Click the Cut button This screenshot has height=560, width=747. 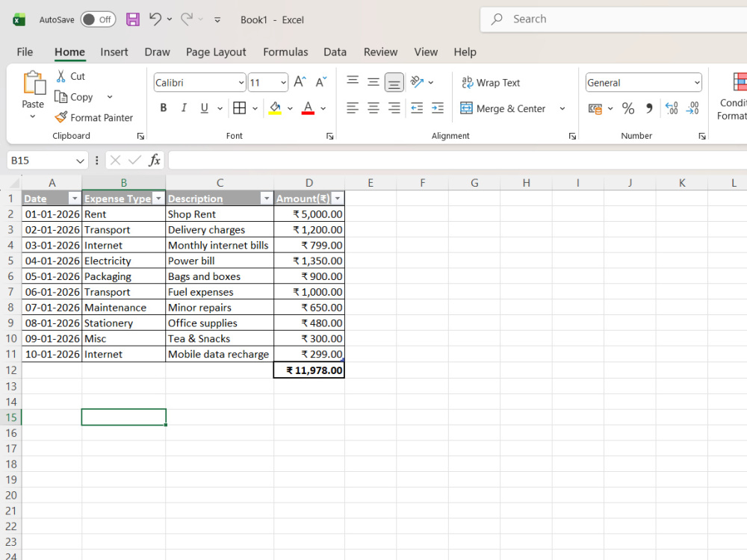(70, 76)
